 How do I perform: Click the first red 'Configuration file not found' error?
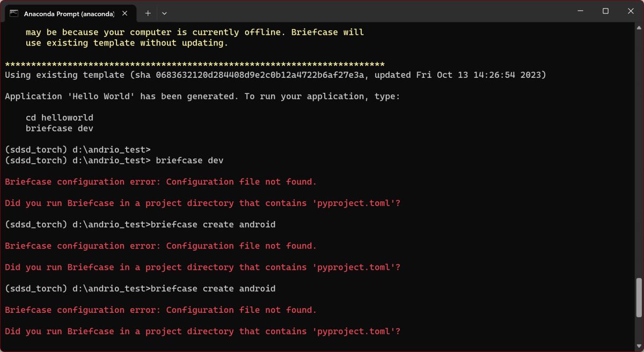pos(160,181)
